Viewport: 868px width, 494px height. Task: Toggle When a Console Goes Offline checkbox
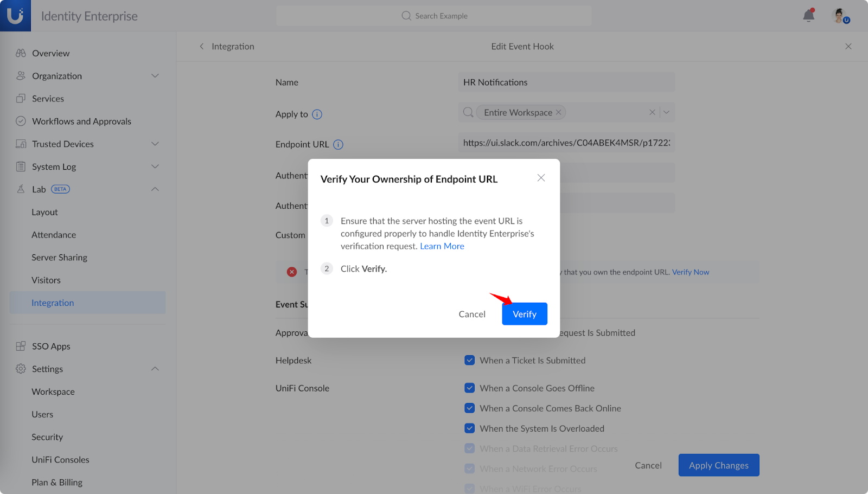click(470, 388)
